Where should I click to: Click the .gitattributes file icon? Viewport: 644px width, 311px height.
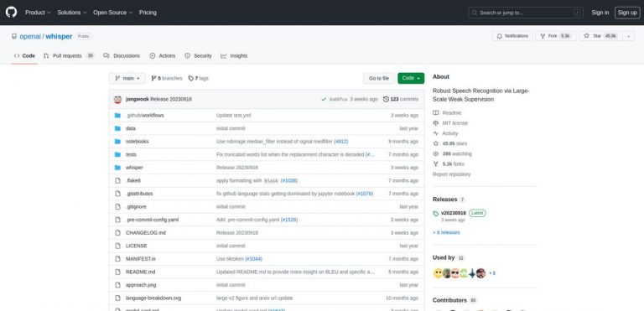tap(118, 194)
